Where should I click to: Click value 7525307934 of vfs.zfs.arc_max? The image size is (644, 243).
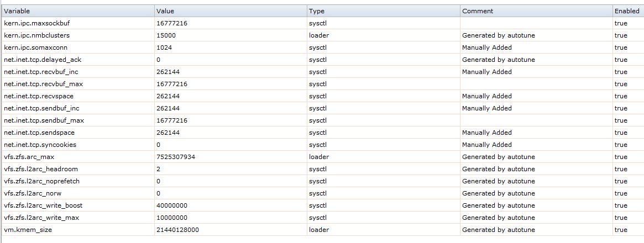[176, 157]
